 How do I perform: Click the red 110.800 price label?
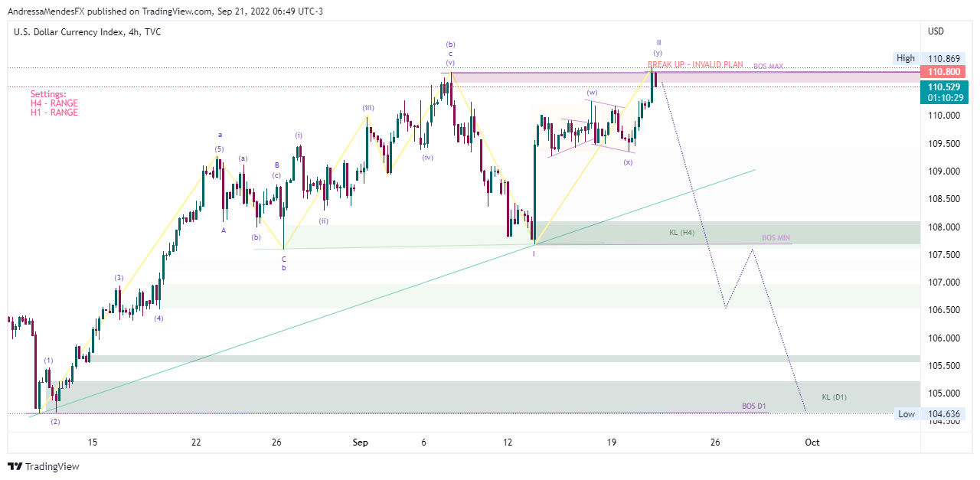coord(945,72)
